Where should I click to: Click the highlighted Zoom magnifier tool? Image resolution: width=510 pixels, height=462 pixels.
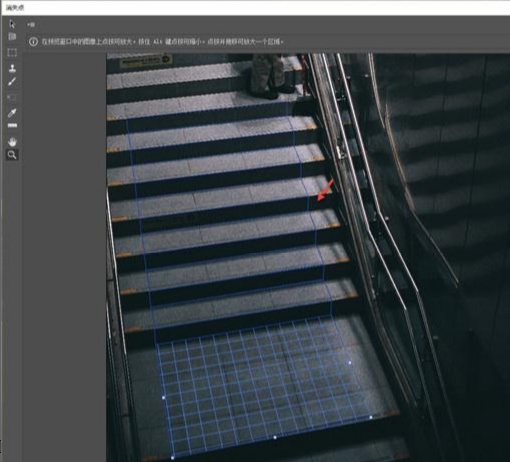tap(12, 155)
